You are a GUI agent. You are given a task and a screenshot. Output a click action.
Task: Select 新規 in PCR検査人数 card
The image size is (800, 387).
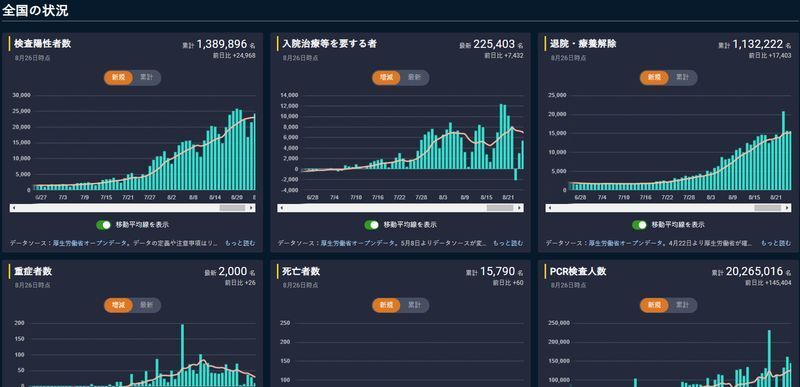[654, 305]
